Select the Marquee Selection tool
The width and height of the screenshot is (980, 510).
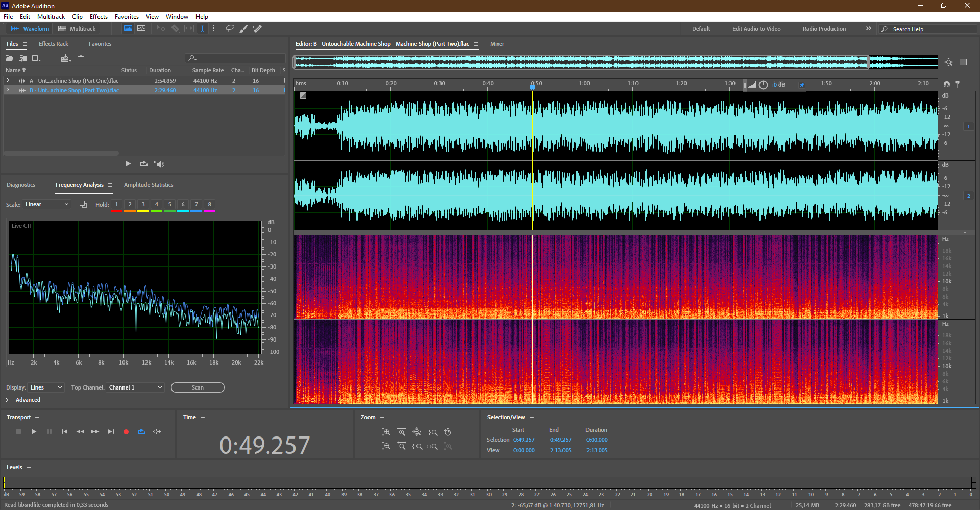pos(217,28)
